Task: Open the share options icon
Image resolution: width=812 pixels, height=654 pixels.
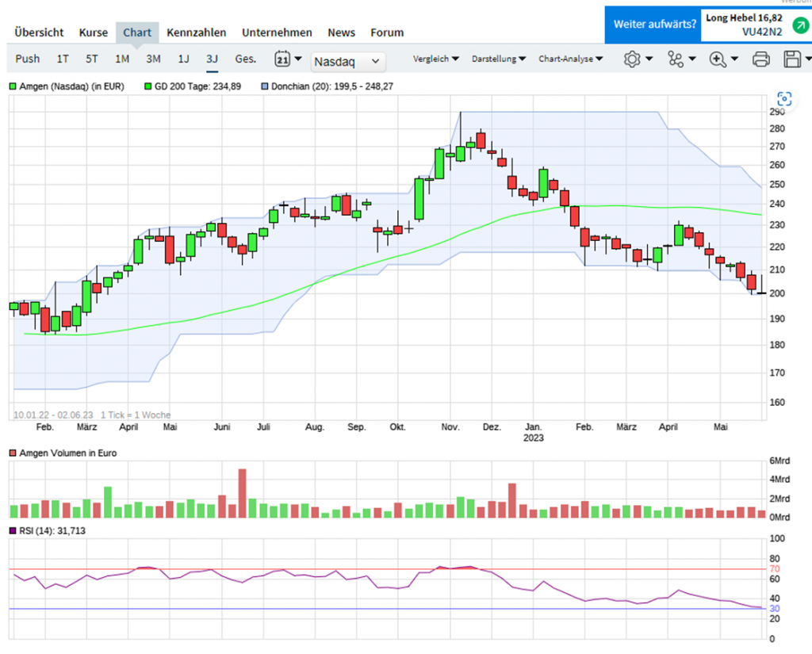Action: coord(676,59)
